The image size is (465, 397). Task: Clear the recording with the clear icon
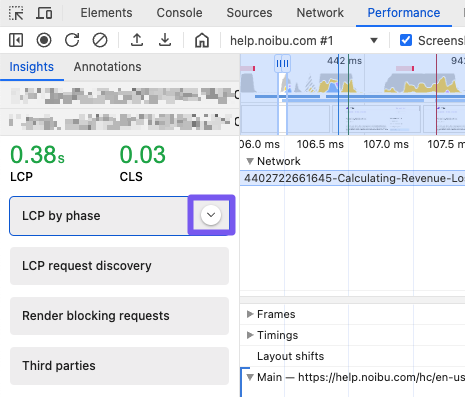(100, 40)
